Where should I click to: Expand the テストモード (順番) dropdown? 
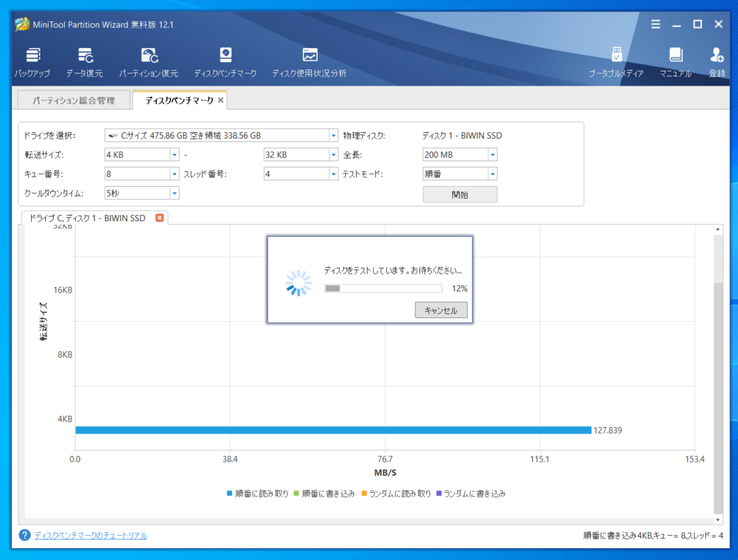(x=492, y=173)
